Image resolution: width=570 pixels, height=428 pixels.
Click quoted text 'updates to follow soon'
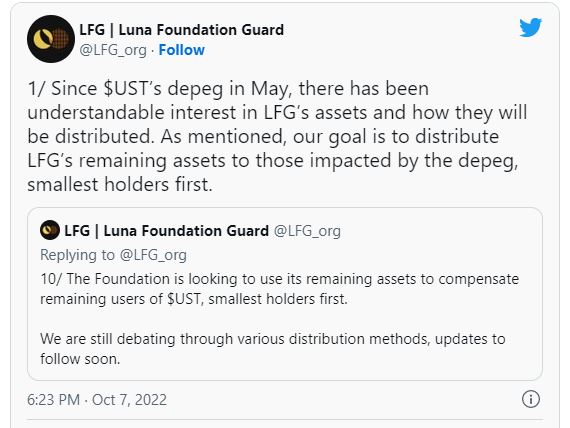[x=273, y=349]
